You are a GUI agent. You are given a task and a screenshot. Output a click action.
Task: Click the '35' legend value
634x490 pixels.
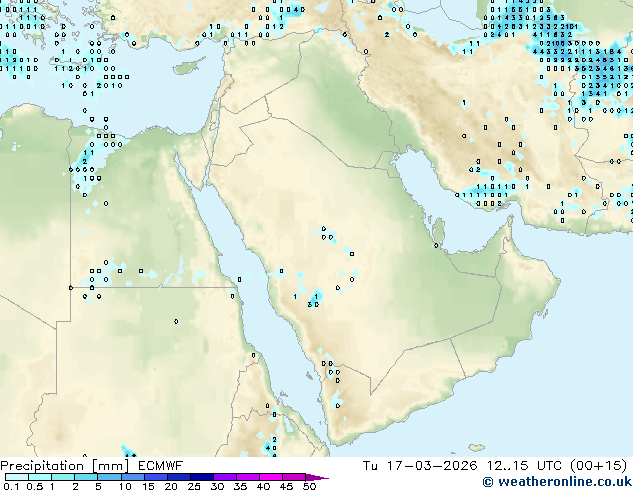pos(240,486)
